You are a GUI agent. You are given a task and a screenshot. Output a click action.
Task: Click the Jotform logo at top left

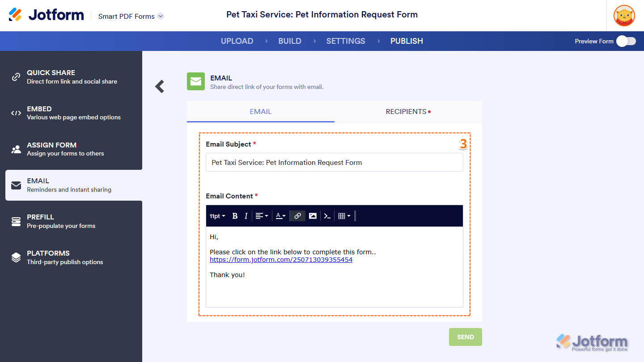[x=47, y=15]
